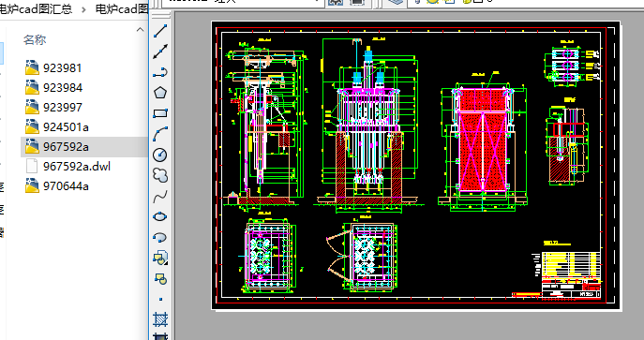Activate the Circle tool
This screenshot has height=340, width=644.
pyautogui.click(x=160, y=155)
